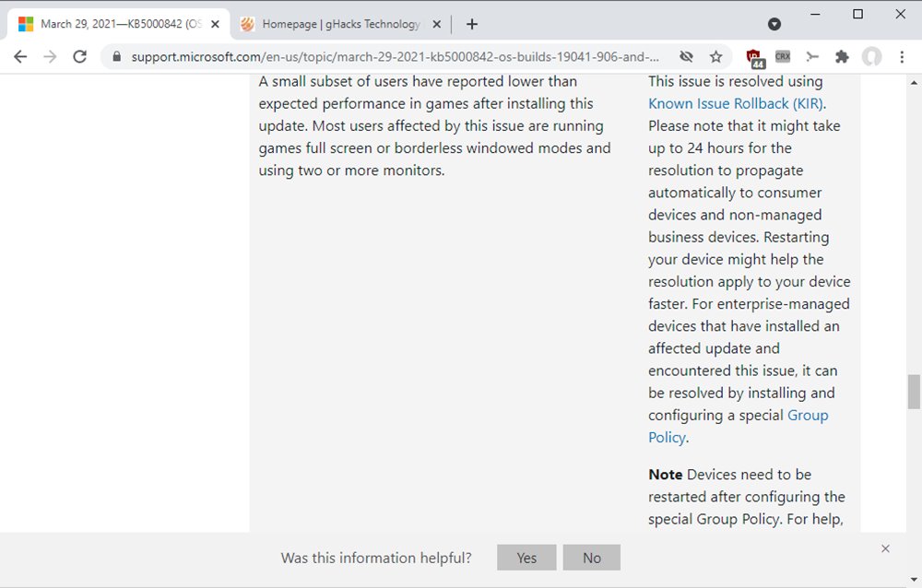Click the arrow-shaped extension icon

[x=812, y=56]
